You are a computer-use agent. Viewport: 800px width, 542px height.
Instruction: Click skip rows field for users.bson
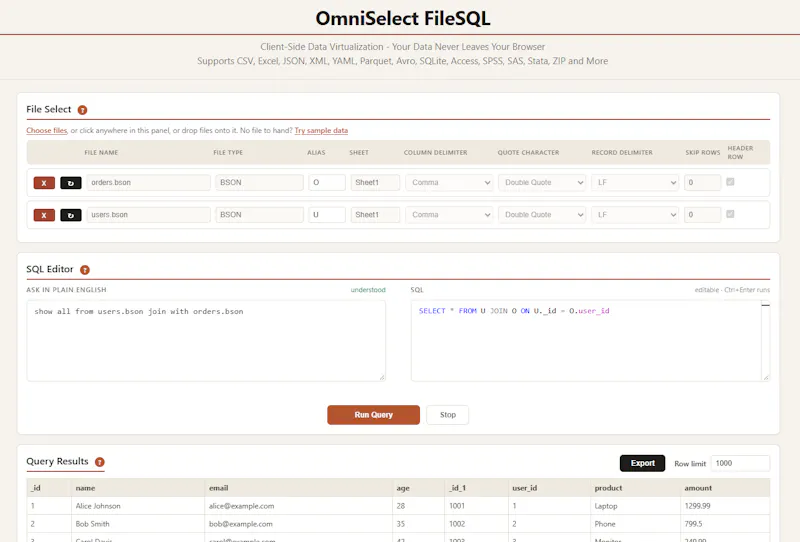pos(702,215)
